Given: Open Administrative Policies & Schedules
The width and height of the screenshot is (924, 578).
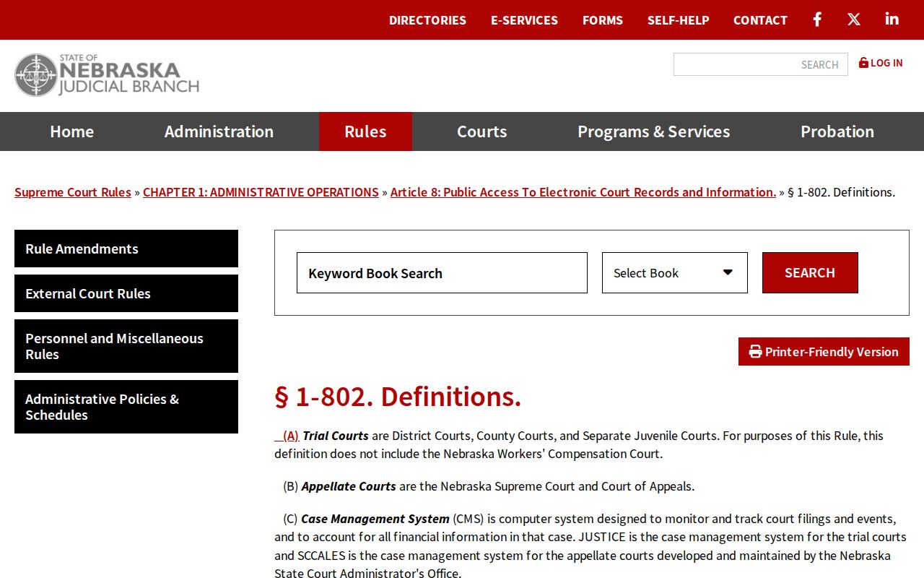Looking at the screenshot, I should pos(126,407).
